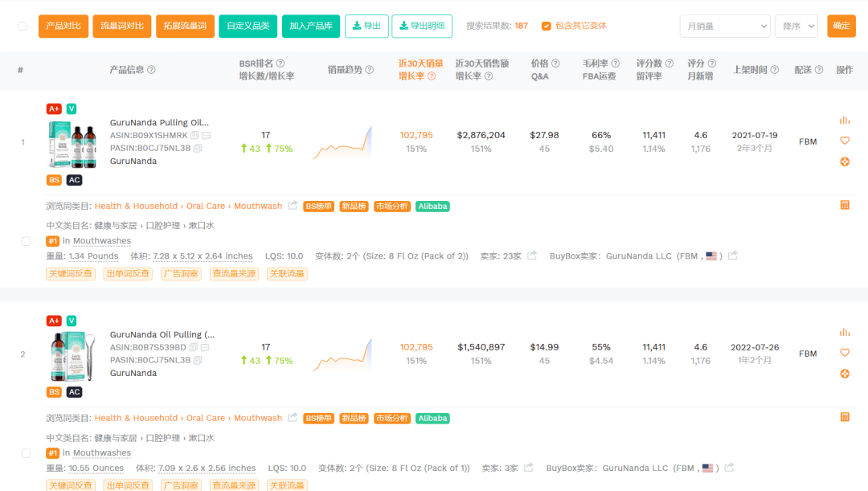Open second product thumbnail image
The width and height of the screenshot is (868, 491).
72,357
